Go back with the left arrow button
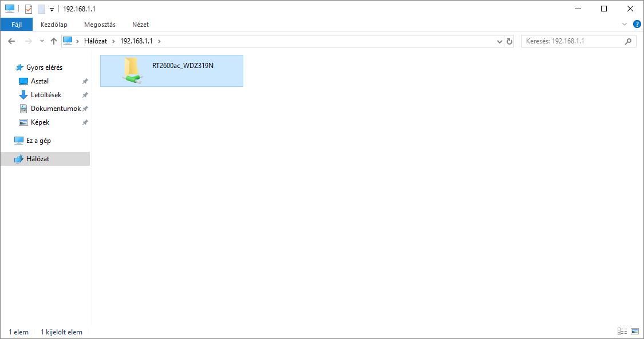Screen dimensions: 644x339 tap(11, 41)
